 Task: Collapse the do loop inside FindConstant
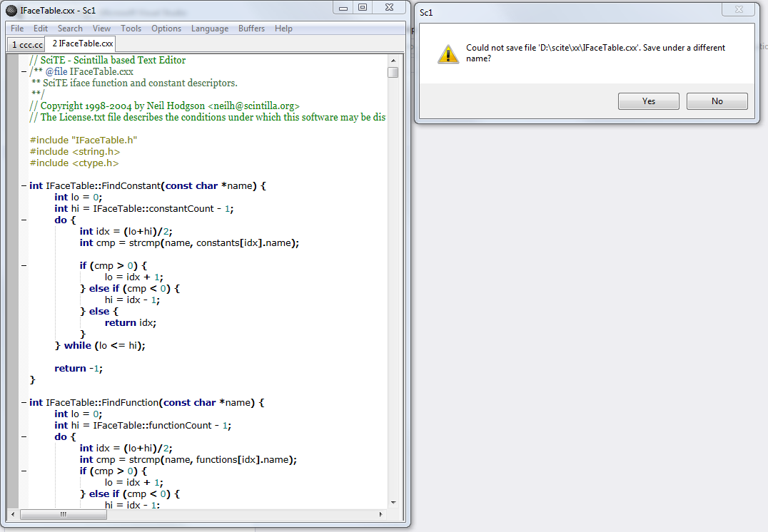pyautogui.click(x=24, y=220)
